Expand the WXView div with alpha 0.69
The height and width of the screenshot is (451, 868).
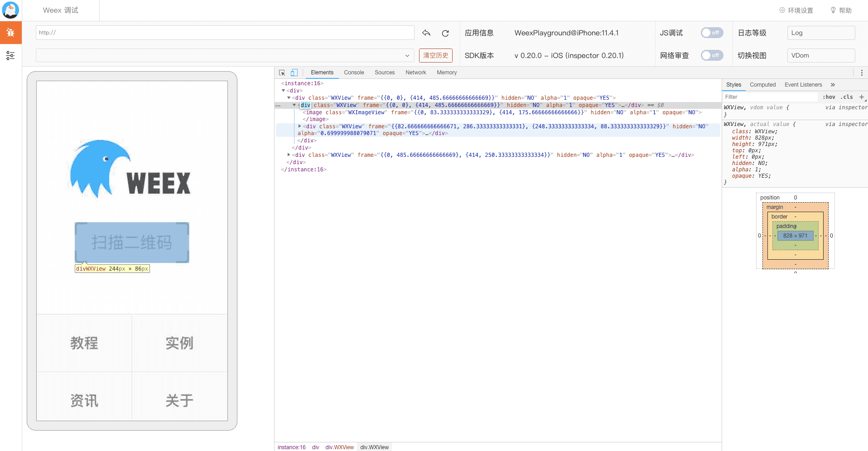click(300, 126)
